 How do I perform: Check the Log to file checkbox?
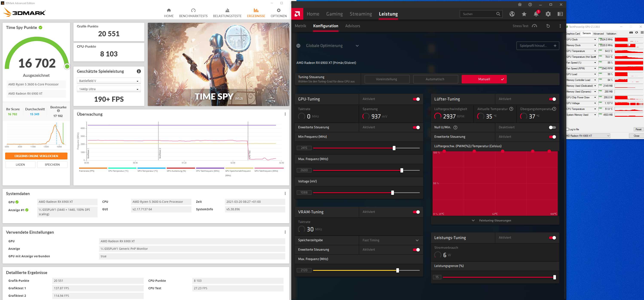[567, 129]
